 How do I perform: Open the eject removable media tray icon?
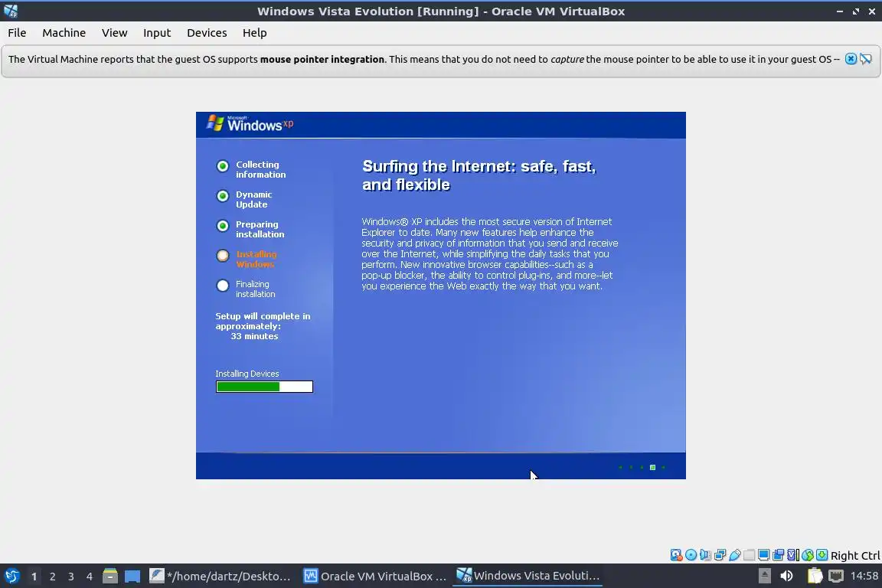(x=764, y=576)
